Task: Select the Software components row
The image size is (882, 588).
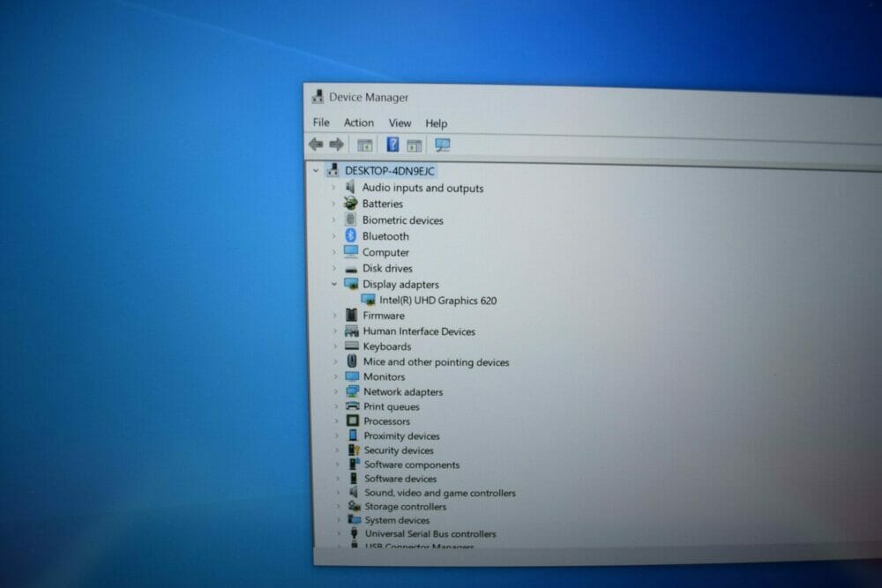Action: [412, 465]
